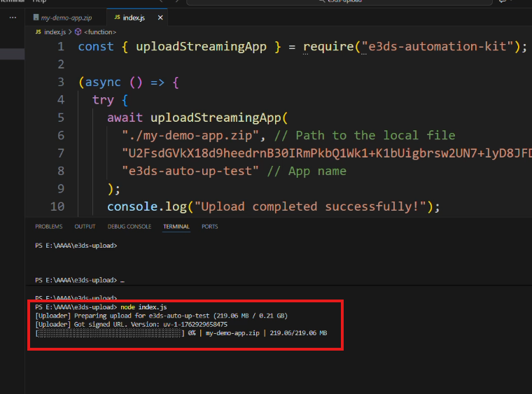
Task: Open the PORTS panel tab
Action: tap(209, 227)
